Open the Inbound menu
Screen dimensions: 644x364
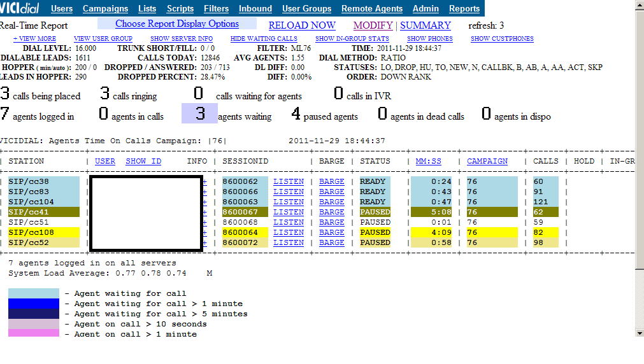pyautogui.click(x=255, y=9)
